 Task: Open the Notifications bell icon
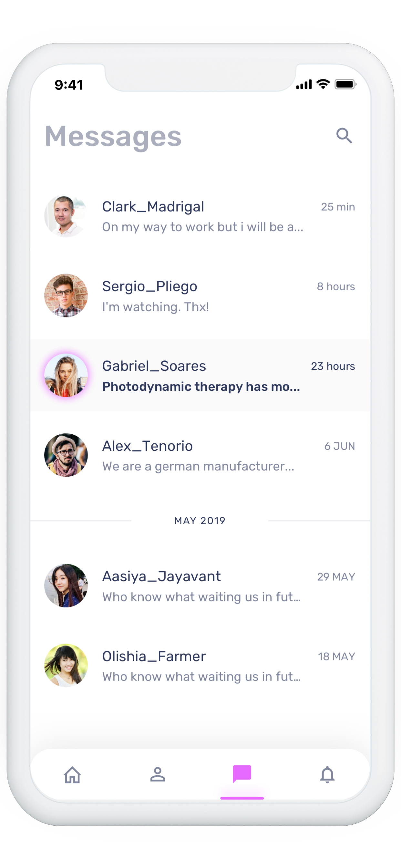click(x=327, y=774)
